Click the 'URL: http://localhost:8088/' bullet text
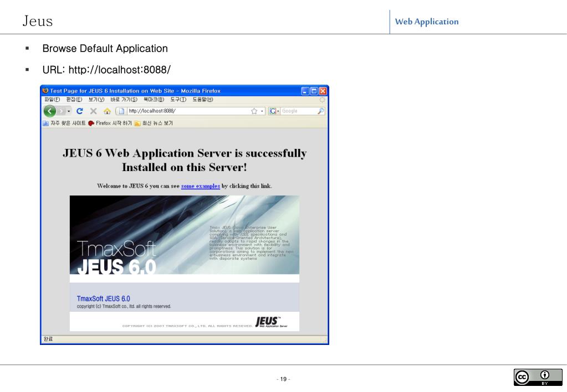The image size is (567, 392). coord(106,69)
